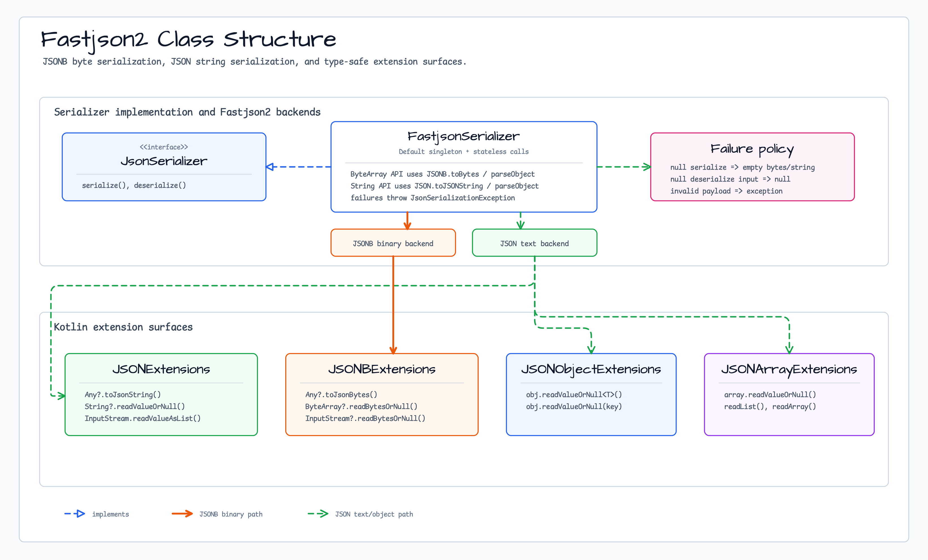Click 'obj.readValueOrNull(key)' entry

click(574, 407)
